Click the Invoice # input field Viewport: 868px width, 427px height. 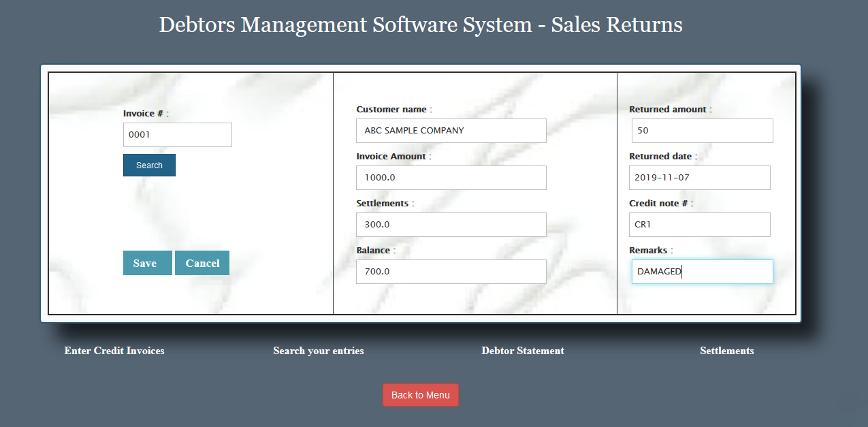pyautogui.click(x=178, y=135)
